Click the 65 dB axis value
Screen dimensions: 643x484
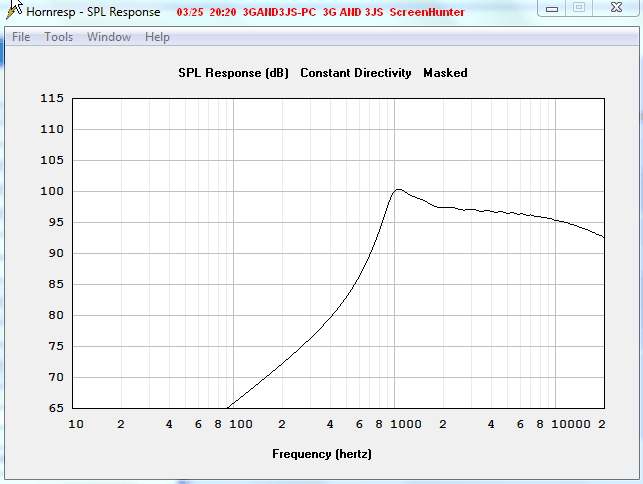[56, 408]
